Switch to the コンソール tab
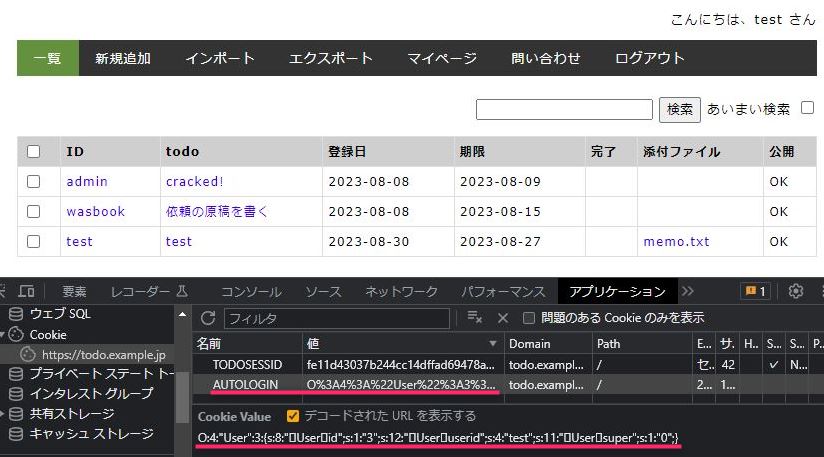824x457 pixels. coord(251,292)
